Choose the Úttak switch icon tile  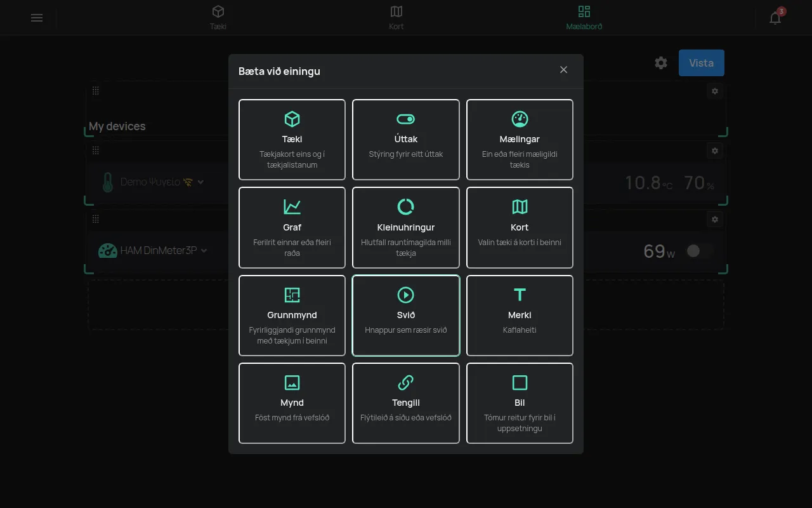[x=406, y=140]
